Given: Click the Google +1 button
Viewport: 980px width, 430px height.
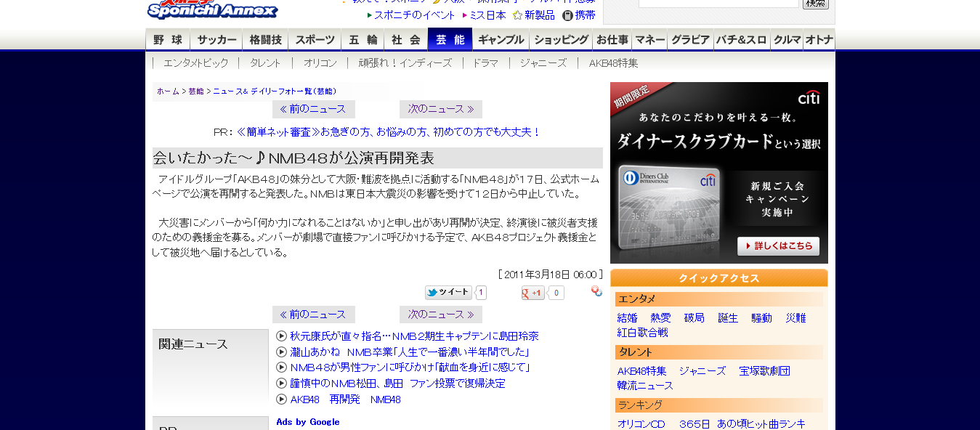Looking at the screenshot, I should click(x=533, y=293).
